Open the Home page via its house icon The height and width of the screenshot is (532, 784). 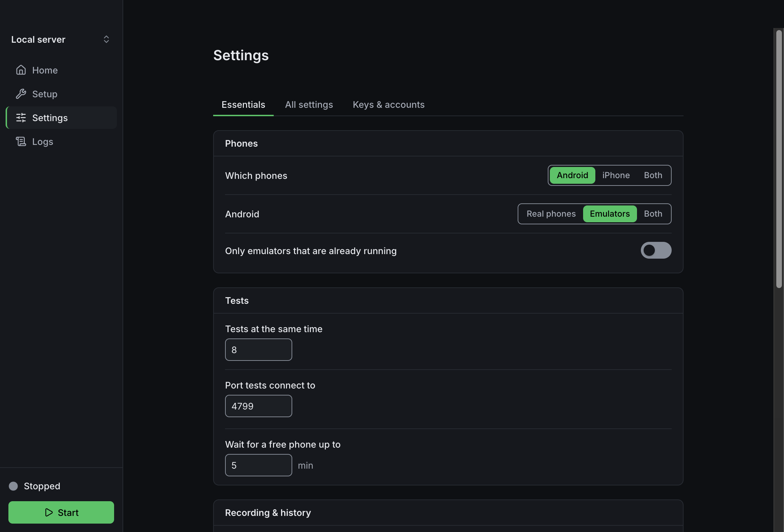pyautogui.click(x=21, y=70)
